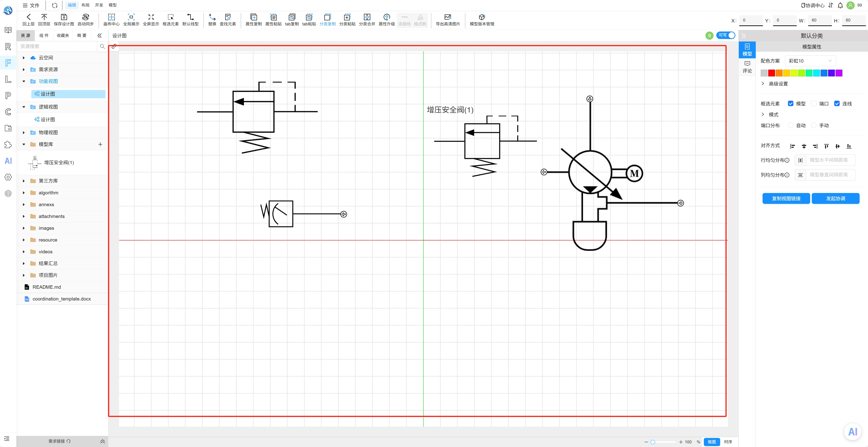Click the 发起协调 button

pos(835,199)
